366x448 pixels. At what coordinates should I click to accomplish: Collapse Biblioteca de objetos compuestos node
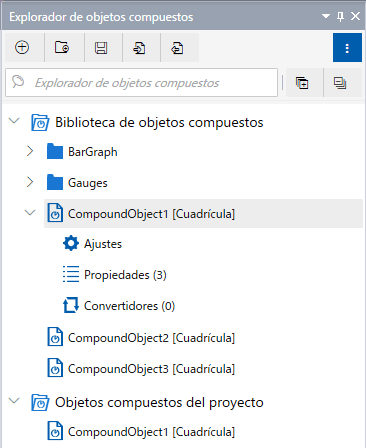(x=14, y=120)
